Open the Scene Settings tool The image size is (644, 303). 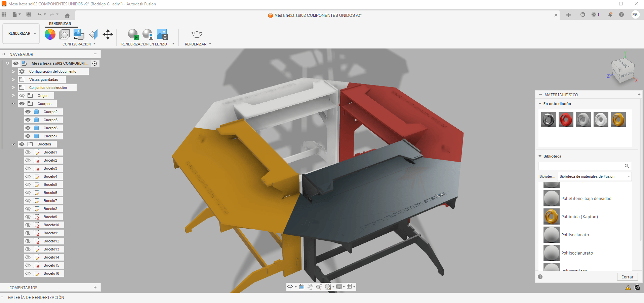click(65, 34)
